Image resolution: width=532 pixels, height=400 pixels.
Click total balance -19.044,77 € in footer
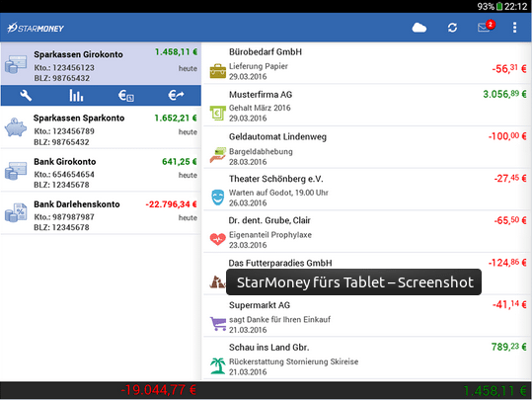point(159,390)
